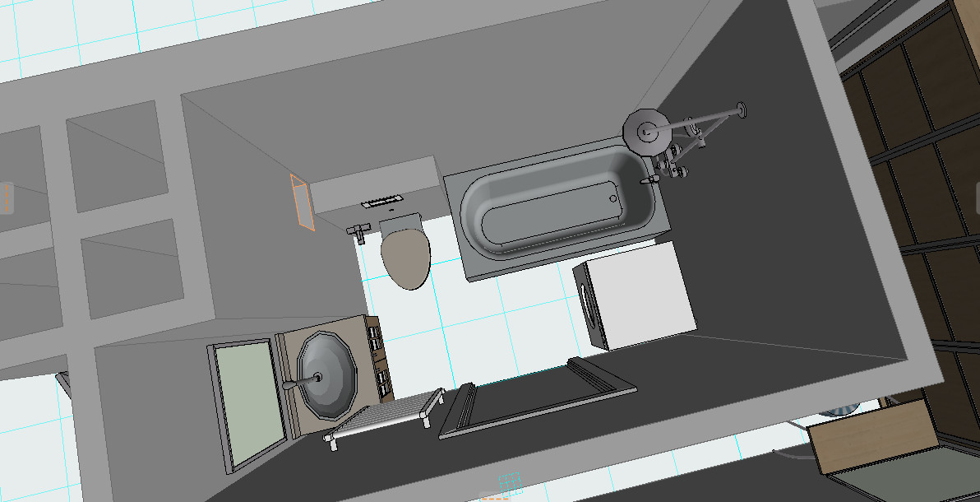The image size is (980, 502).
Task: Select the green glass panel beside sink
Action: coord(247,402)
